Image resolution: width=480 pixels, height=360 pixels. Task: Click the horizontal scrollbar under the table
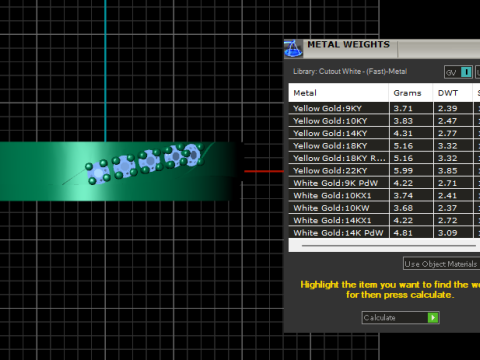389,246
